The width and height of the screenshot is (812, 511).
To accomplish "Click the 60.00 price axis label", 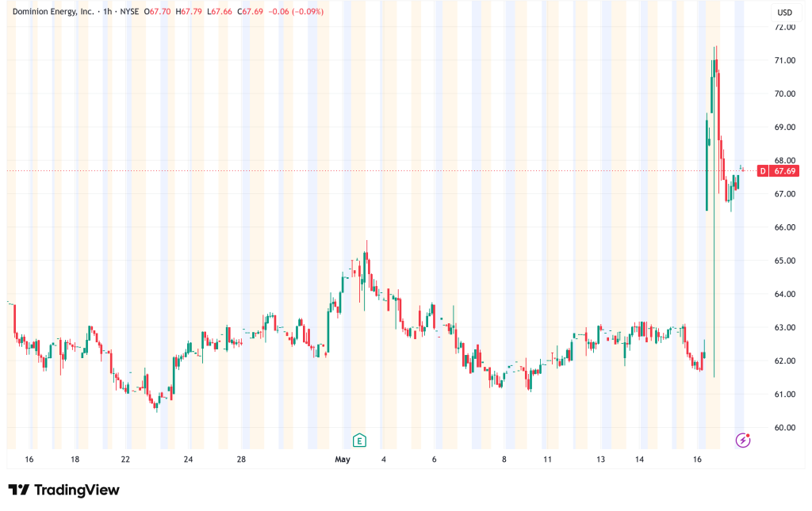I will pos(784,428).
